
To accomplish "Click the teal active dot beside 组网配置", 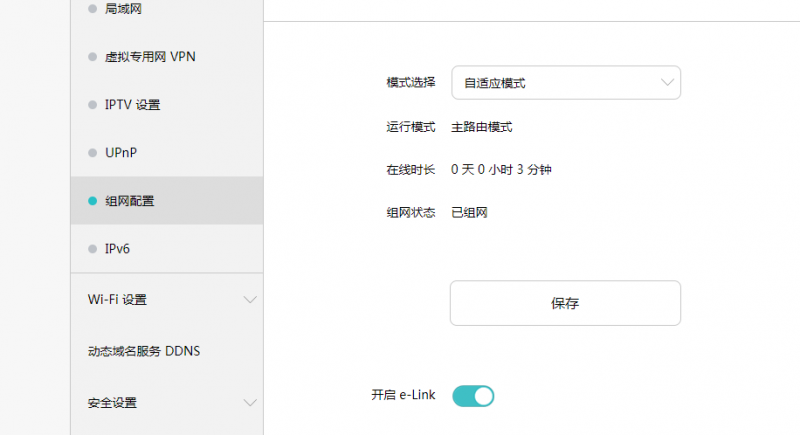I will tap(92, 201).
